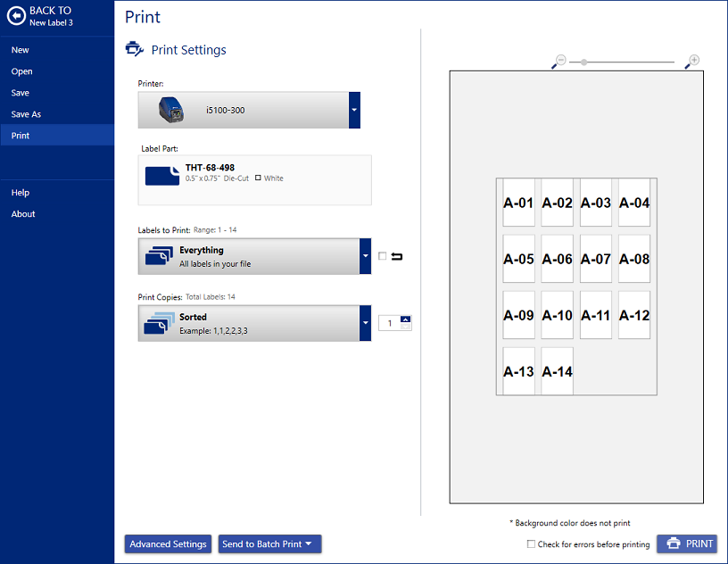Enable the reverse print order checkbox

(x=383, y=256)
